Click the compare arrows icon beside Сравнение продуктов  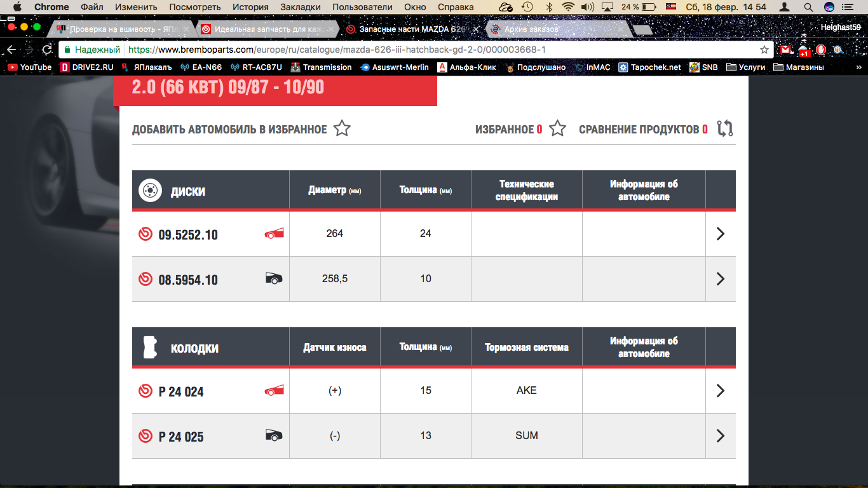coord(725,129)
